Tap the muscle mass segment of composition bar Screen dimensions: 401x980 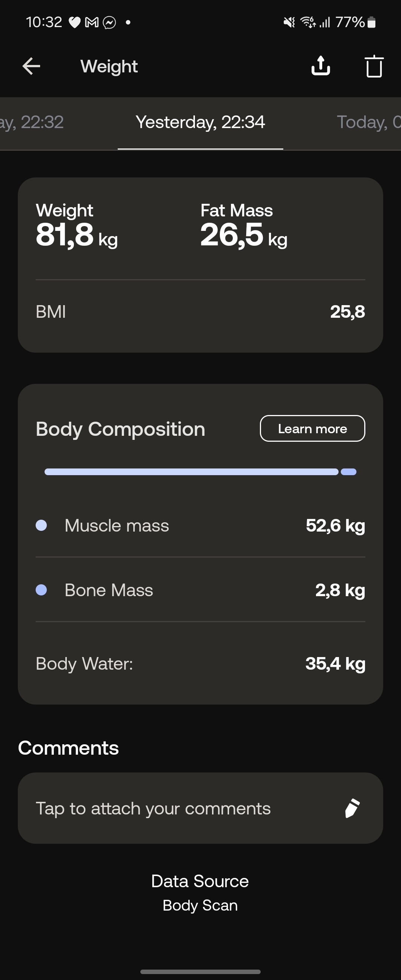pyautogui.click(x=191, y=472)
